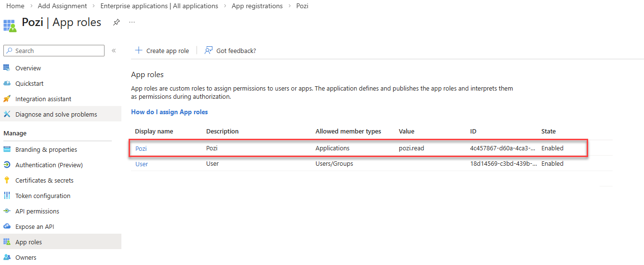
Task: Open the ellipsis more options menu
Action: [x=132, y=22]
